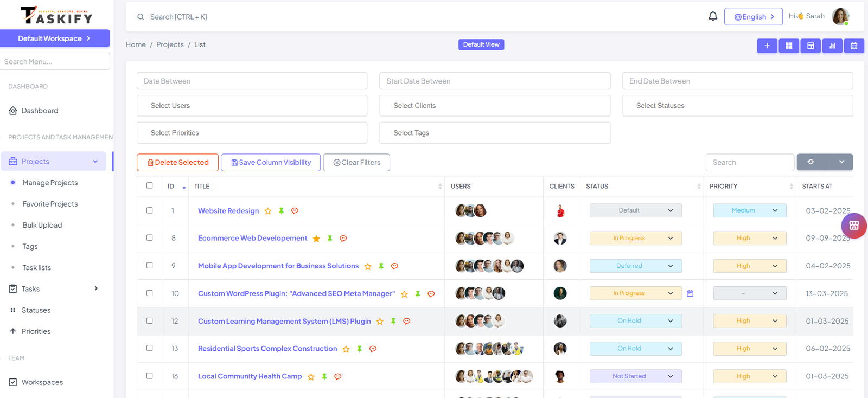Click Clear Filters button
Viewport: 868px width, 398px height.
click(356, 162)
